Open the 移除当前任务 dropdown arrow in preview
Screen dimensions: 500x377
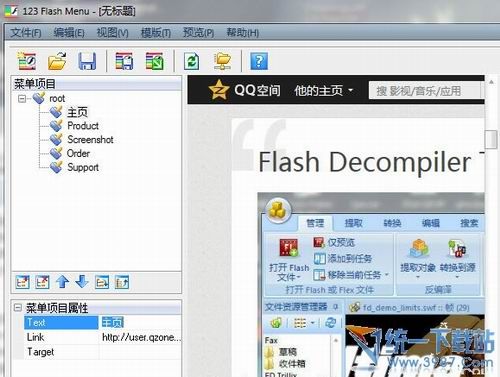[x=387, y=275]
